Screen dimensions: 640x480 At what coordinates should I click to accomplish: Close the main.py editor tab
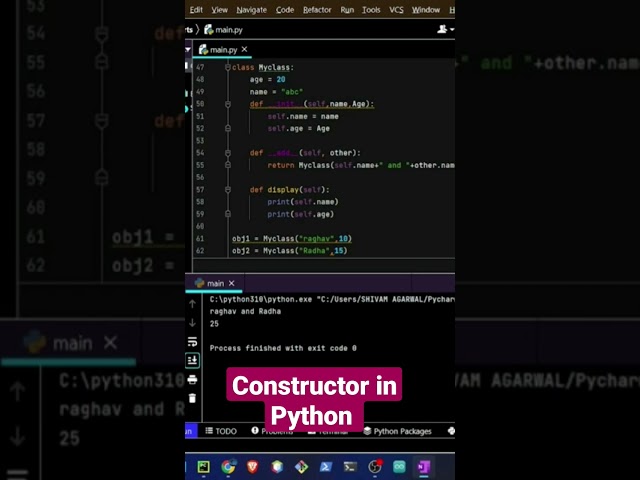pos(244,49)
